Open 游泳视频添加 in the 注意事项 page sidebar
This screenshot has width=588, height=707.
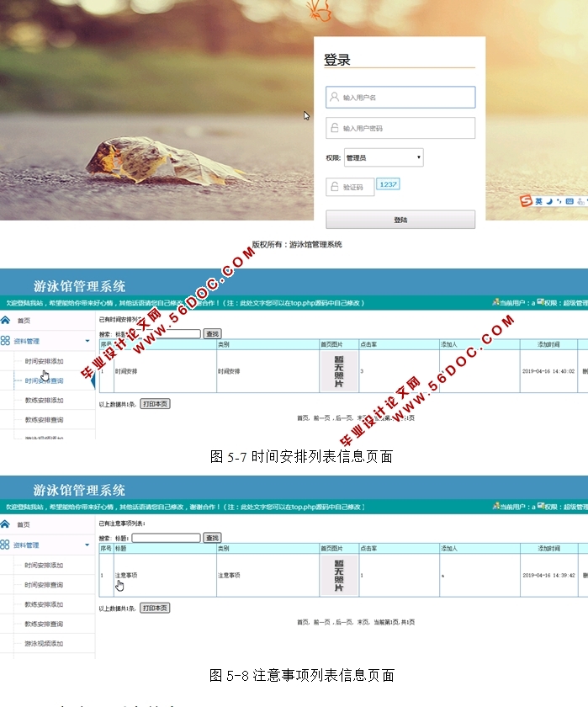[x=44, y=643]
